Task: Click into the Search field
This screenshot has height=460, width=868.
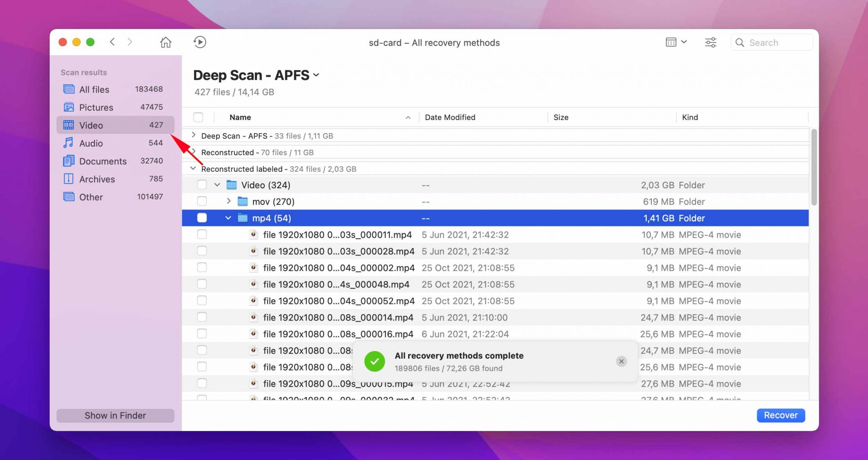Action: point(772,42)
